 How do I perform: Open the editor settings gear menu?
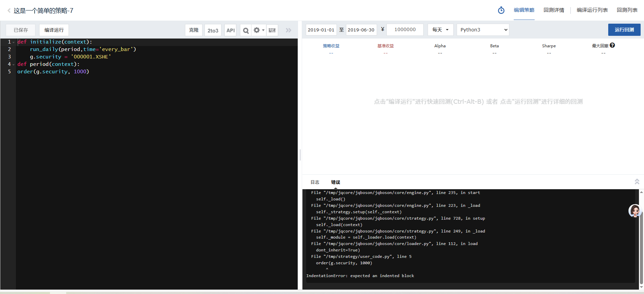pos(259,30)
